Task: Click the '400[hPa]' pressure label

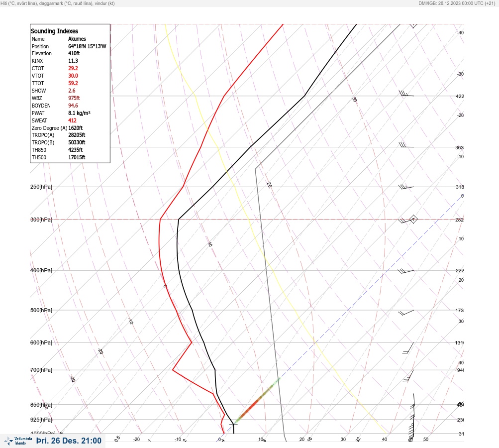Action: pos(41,270)
